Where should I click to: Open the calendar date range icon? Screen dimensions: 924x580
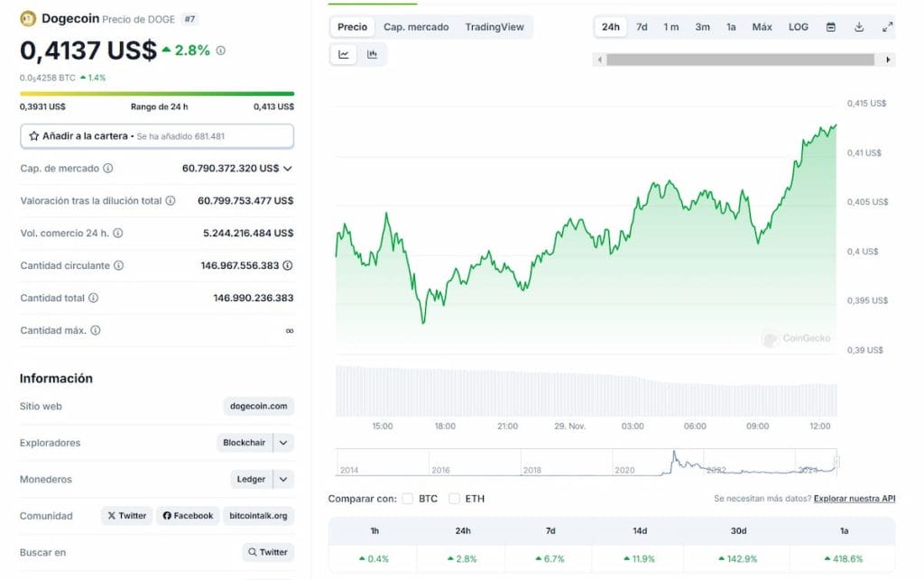(x=831, y=27)
